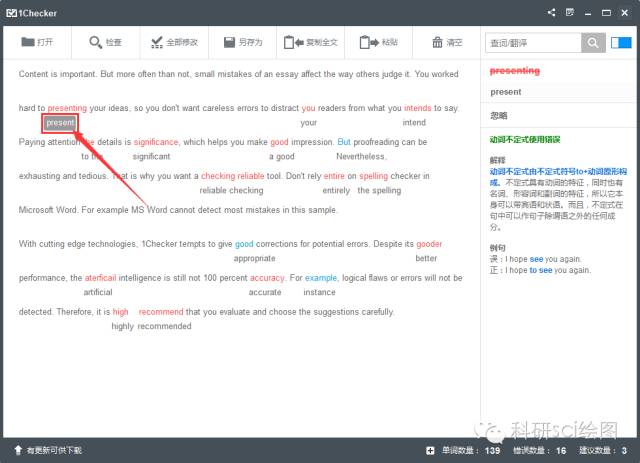Click the red phrase 'checking reliable'
Image resolution: width=640 pixels, height=463 pixels.
click(x=233, y=176)
